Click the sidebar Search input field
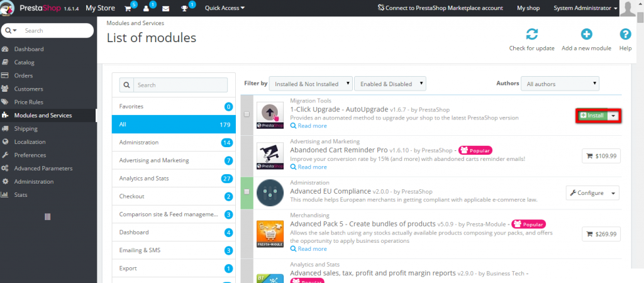The image size is (644, 283). [x=57, y=30]
